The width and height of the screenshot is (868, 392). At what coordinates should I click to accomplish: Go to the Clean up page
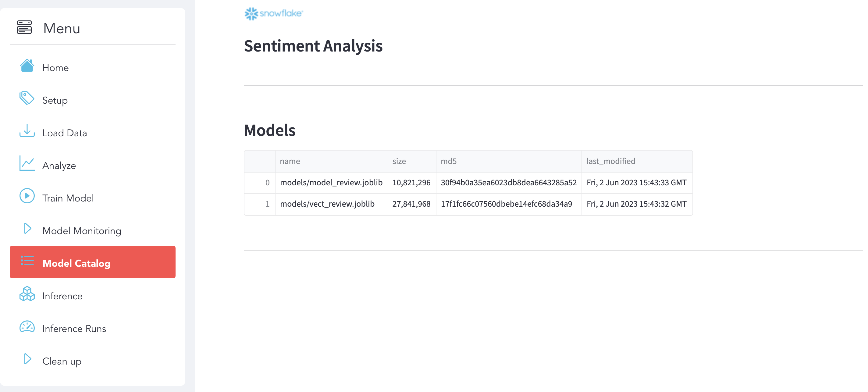[x=62, y=361]
